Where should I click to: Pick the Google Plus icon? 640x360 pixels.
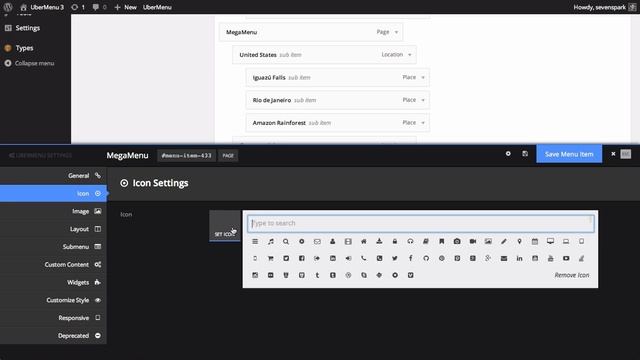click(x=488, y=258)
